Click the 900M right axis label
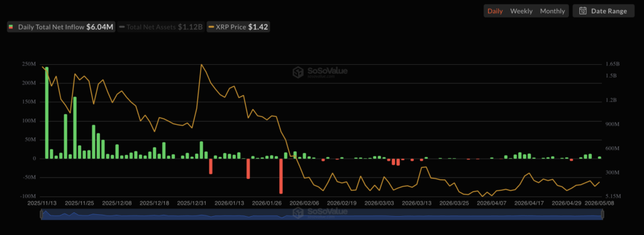This screenshot has height=235, width=644. tap(612, 124)
